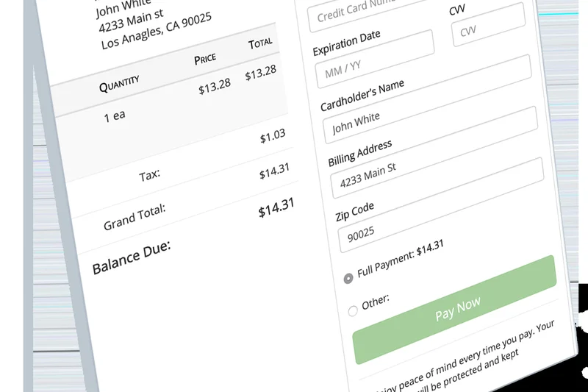Viewport: 588px width, 392px height.
Task: Click the Price column header
Action: tap(205, 58)
